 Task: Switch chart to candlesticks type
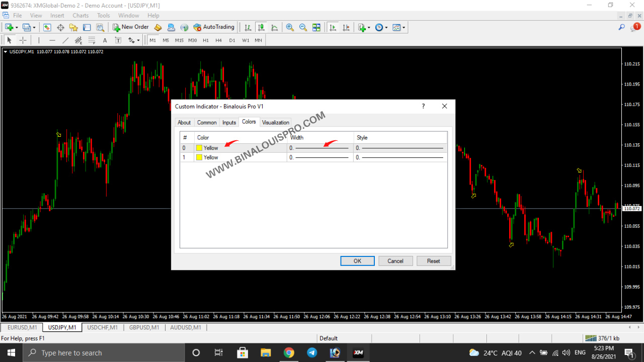pos(261,28)
